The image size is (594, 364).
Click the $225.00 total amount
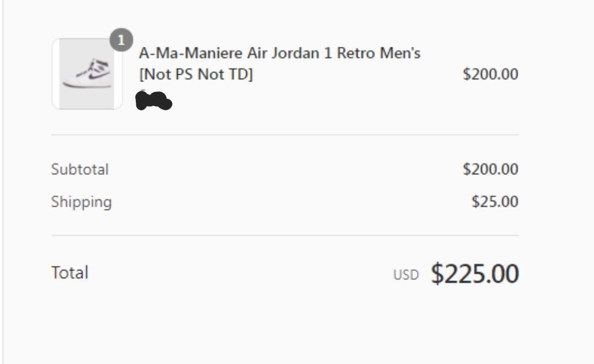click(x=475, y=273)
